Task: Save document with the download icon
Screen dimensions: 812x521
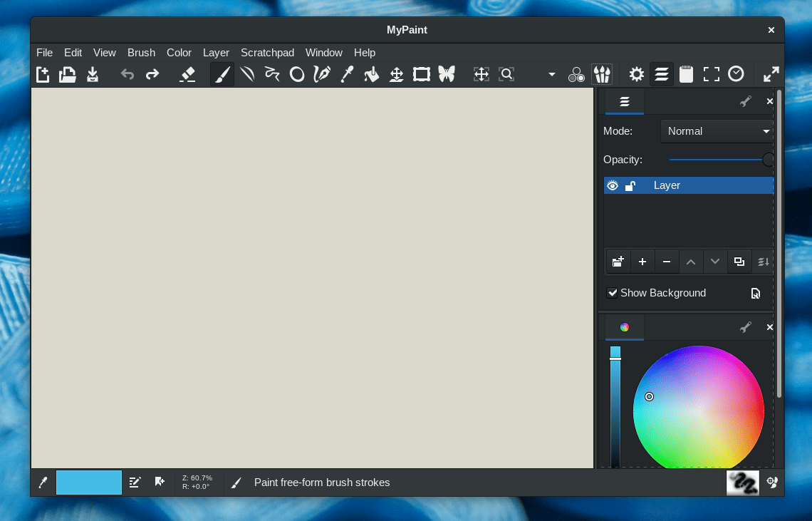Action: (93, 74)
